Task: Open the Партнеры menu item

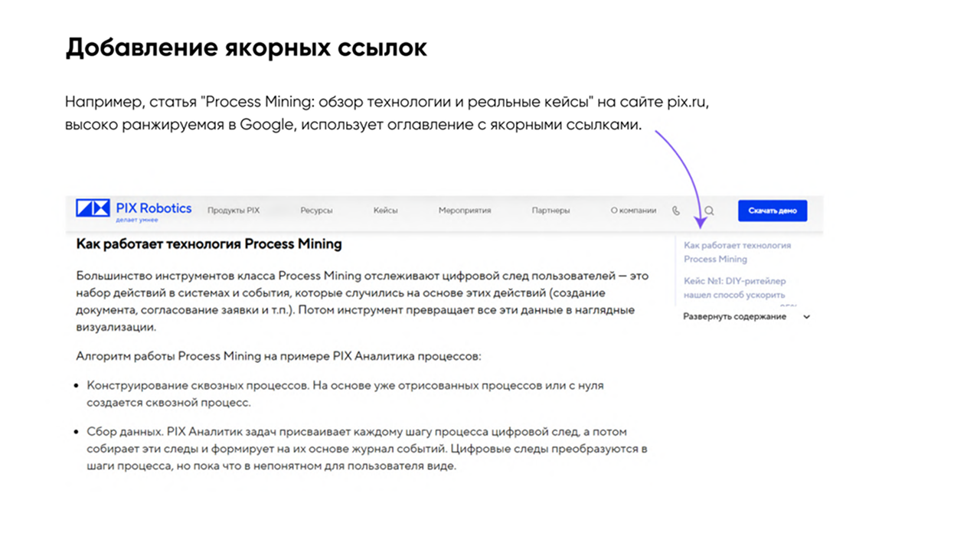Action: [550, 211]
